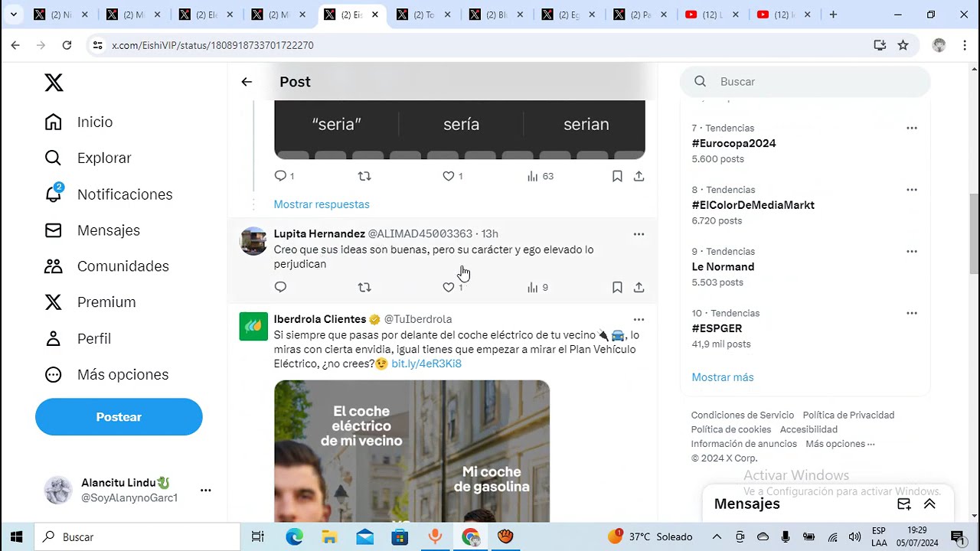Open bit.ly/4eR3Ki8 link in Iberdrola post

[x=426, y=364]
